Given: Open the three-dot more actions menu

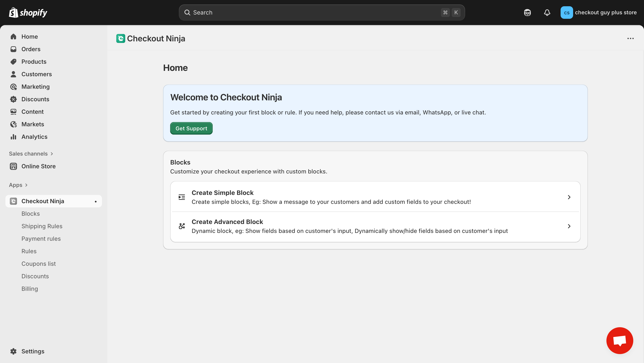Looking at the screenshot, I should (x=630, y=38).
